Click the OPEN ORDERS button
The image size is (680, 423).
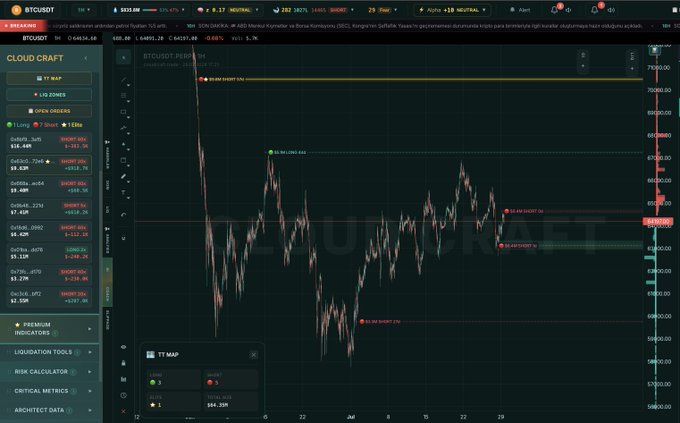click(49, 111)
